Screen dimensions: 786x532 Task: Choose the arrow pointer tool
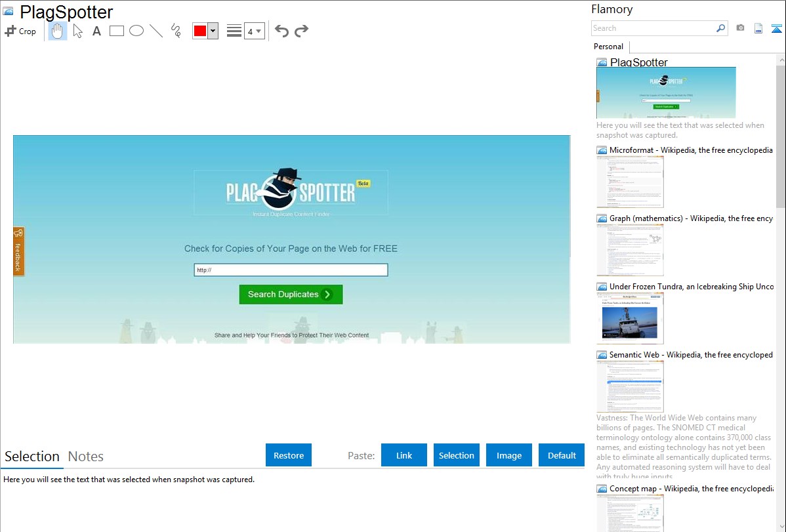click(77, 31)
